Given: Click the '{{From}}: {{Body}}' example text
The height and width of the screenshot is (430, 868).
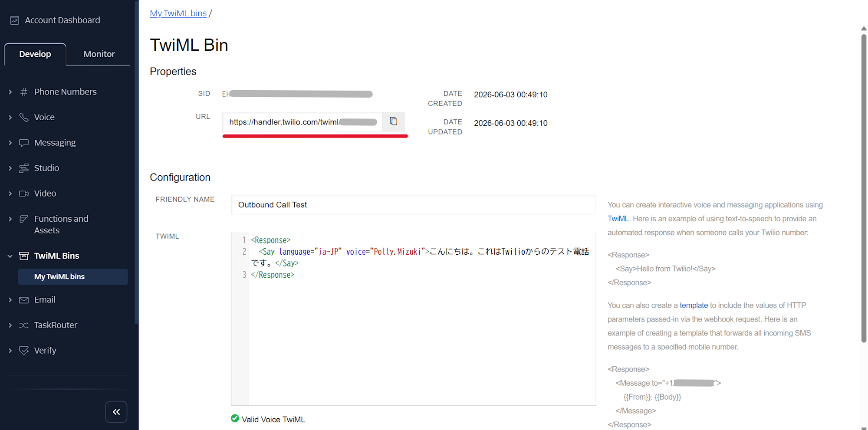Looking at the screenshot, I should coord(652,397).
